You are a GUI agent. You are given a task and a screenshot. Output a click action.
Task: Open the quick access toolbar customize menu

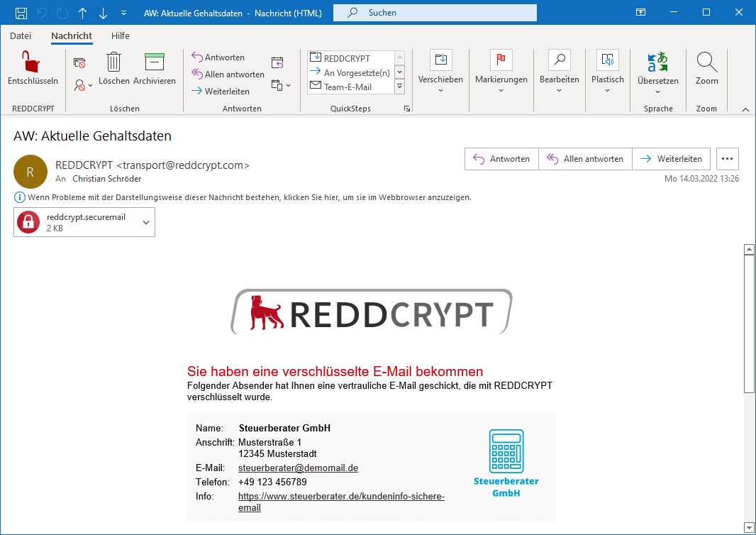(124, 13)
